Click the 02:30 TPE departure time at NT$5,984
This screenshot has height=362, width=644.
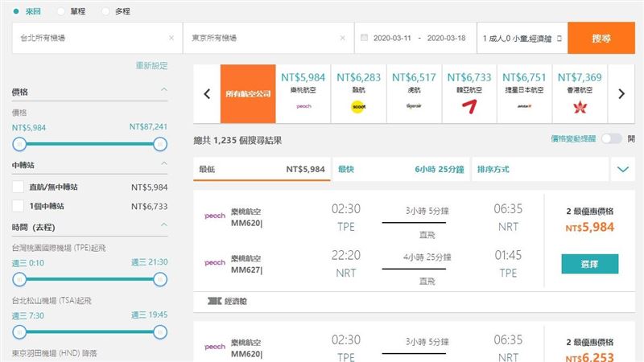346,209
